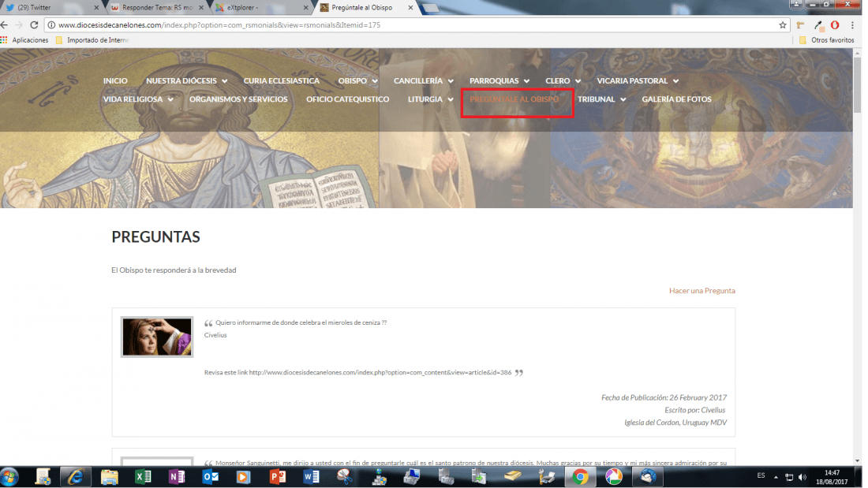Expand the Nuestra Diócesis menu arrow
Viewport: 868px width, 488px height.
[x=225, y=81]
